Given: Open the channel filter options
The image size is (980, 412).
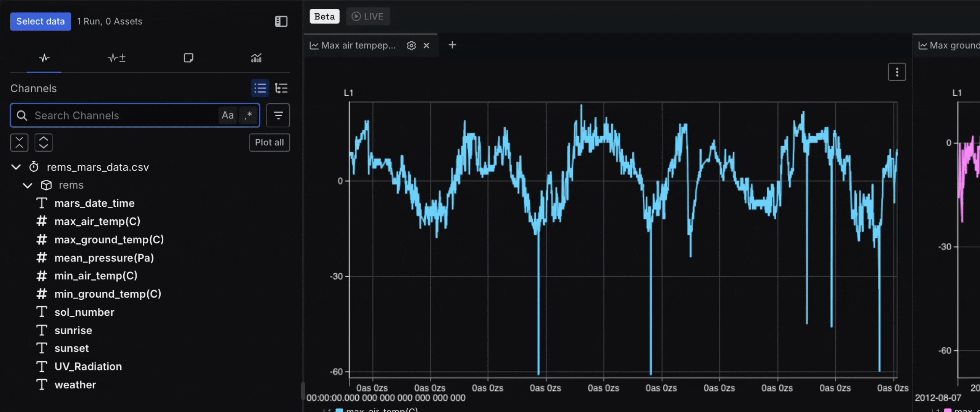Looking at the screenshot, I should 278,115.
